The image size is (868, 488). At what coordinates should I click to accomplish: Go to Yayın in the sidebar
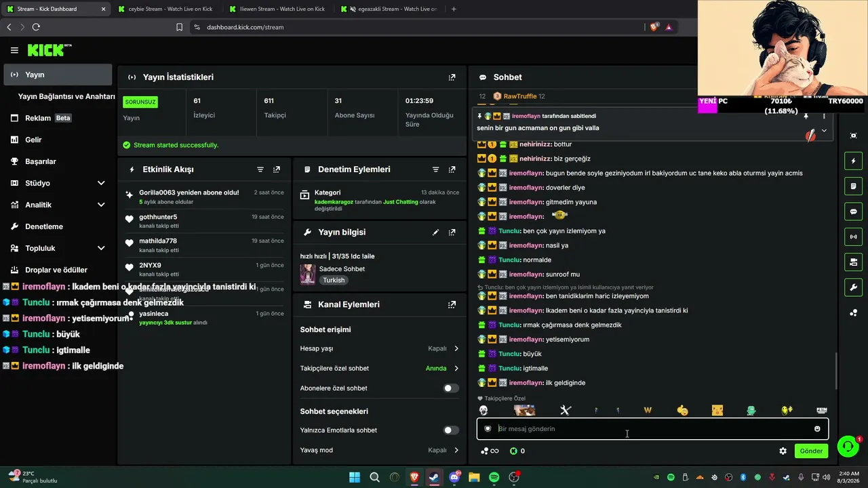coord(58,75)
